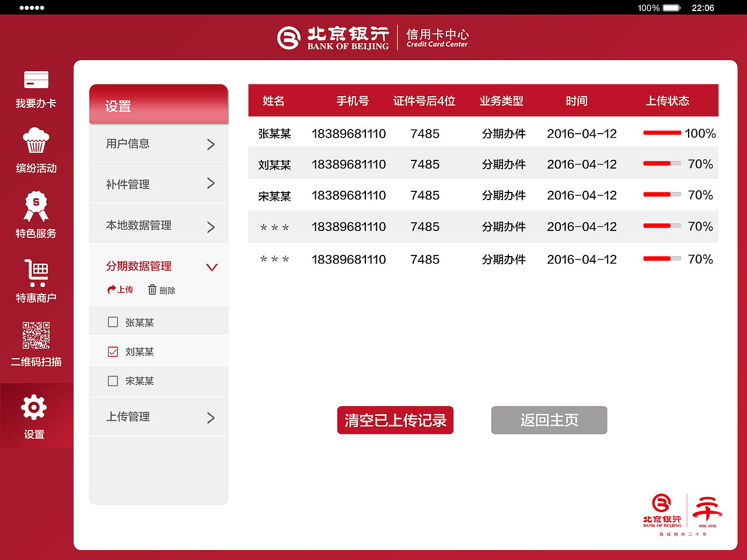
Task: Click the 特色服务 badge icon
Action: click(x=36, y=207)
